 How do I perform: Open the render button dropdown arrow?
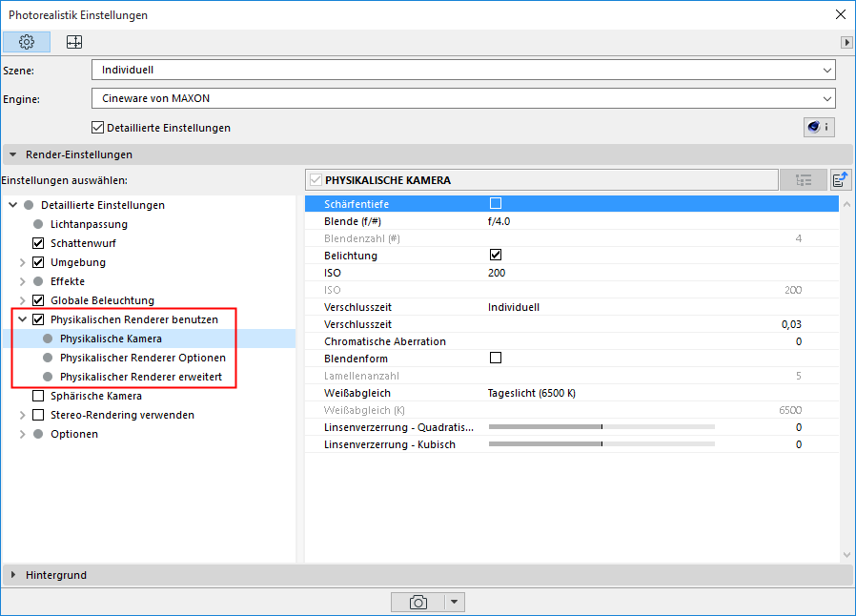(454, 603)
